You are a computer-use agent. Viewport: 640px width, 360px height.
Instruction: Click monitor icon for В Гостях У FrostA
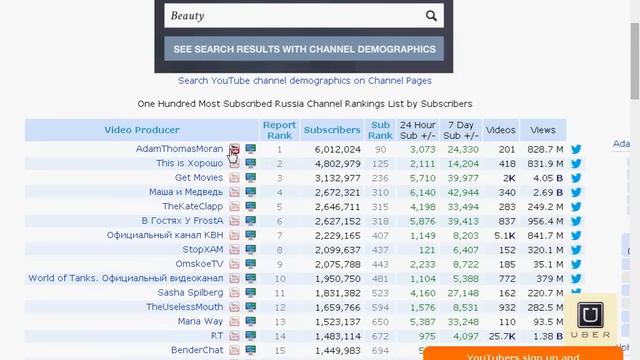point(251,221)
